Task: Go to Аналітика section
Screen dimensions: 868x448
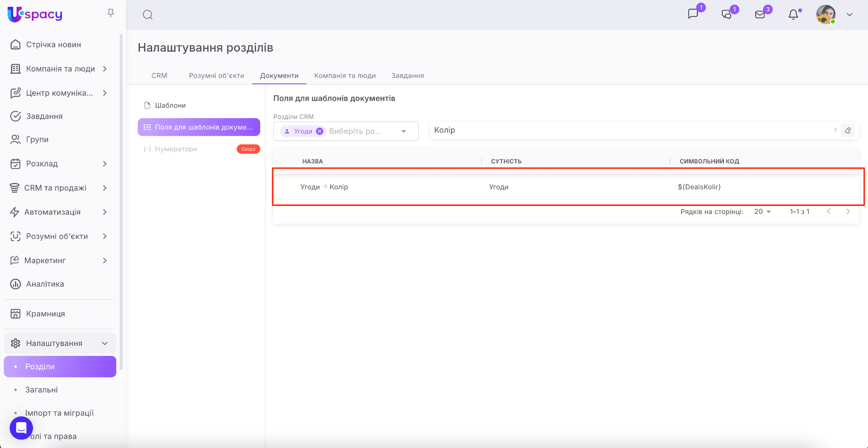Action: tap(45, 284)
